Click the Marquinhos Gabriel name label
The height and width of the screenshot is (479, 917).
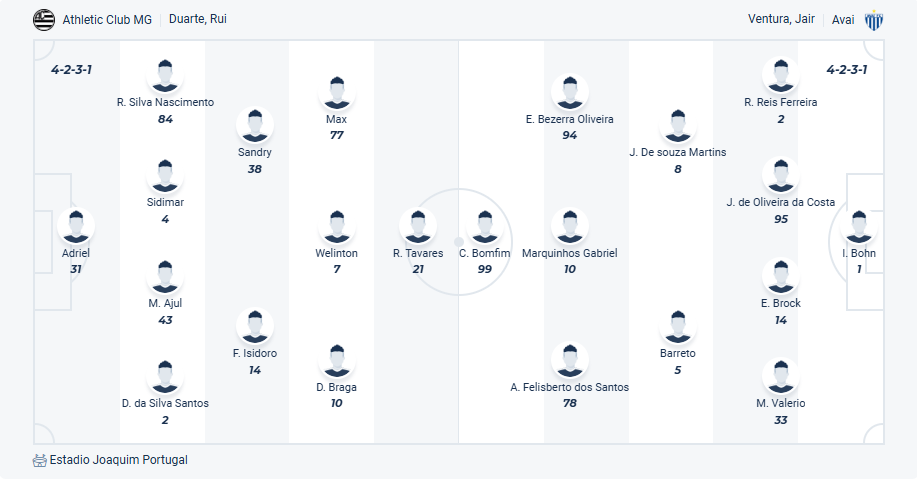point(569,253)
